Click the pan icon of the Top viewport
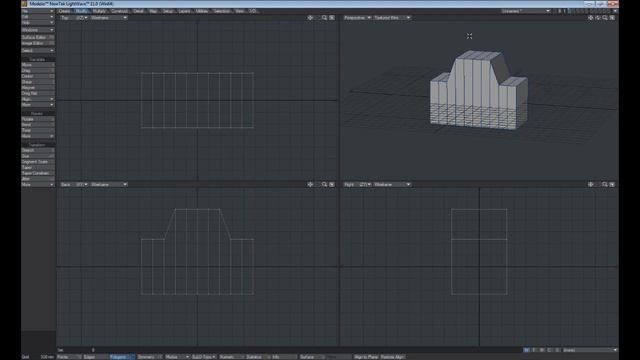Viewport: 640px width, 360px height. pos(310,18)
